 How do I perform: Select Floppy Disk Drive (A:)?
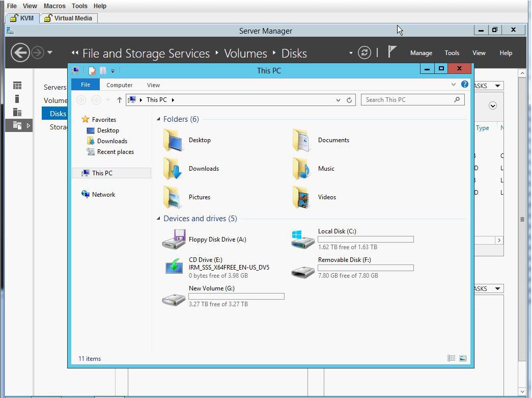(204, 240)
